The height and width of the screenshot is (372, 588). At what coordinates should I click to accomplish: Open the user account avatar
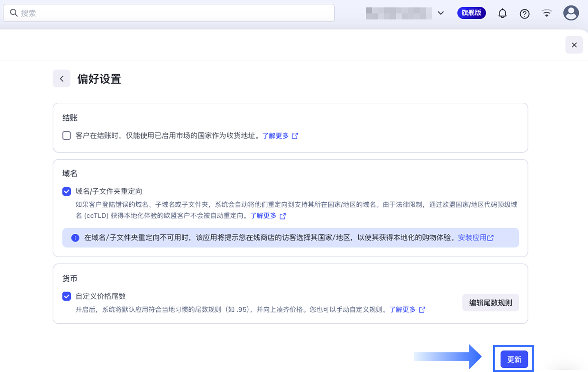571,13
